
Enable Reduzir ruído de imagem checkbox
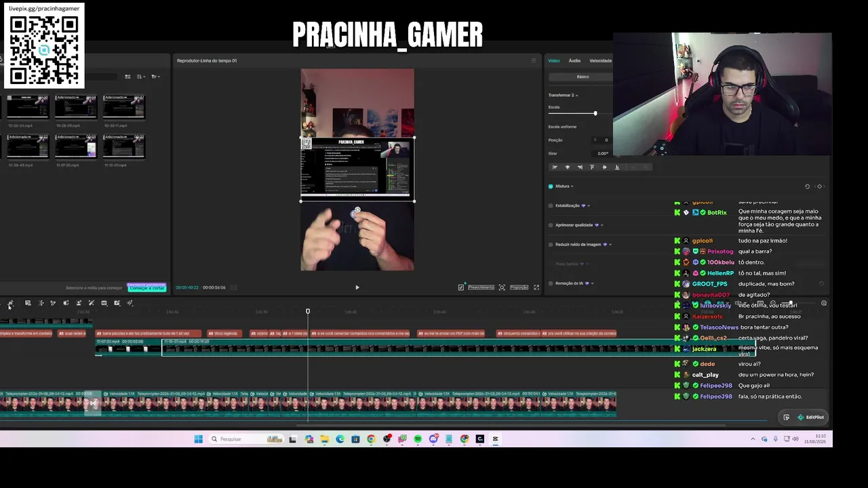point(551,245)
